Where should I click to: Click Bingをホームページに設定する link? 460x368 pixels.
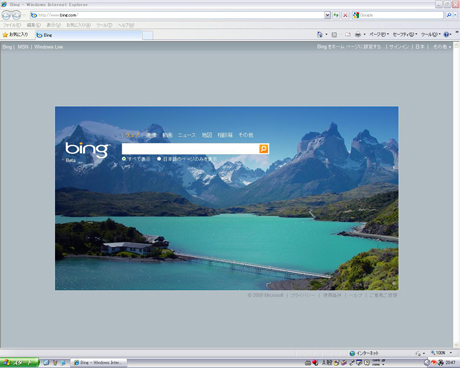(349, 47)
